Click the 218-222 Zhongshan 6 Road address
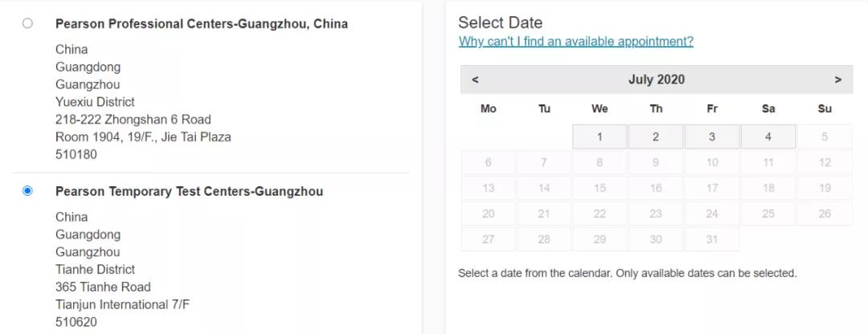Screen dimensions: 868x334 pos(133,120)
